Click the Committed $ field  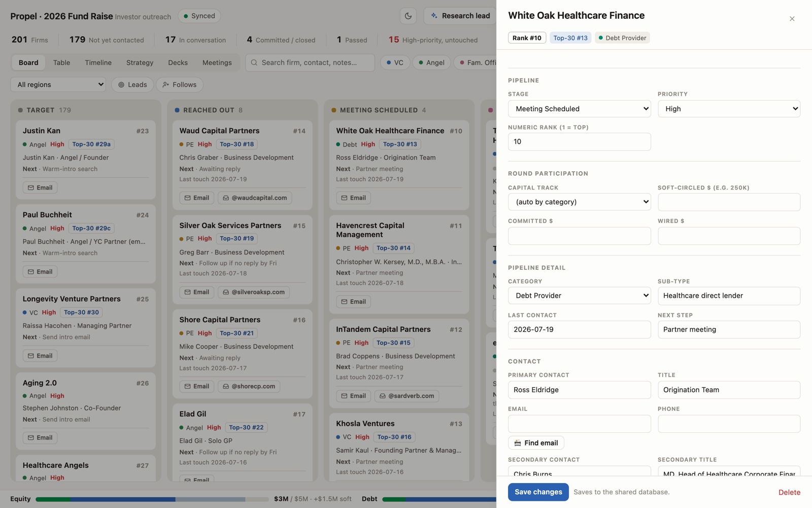coord(579,236)
